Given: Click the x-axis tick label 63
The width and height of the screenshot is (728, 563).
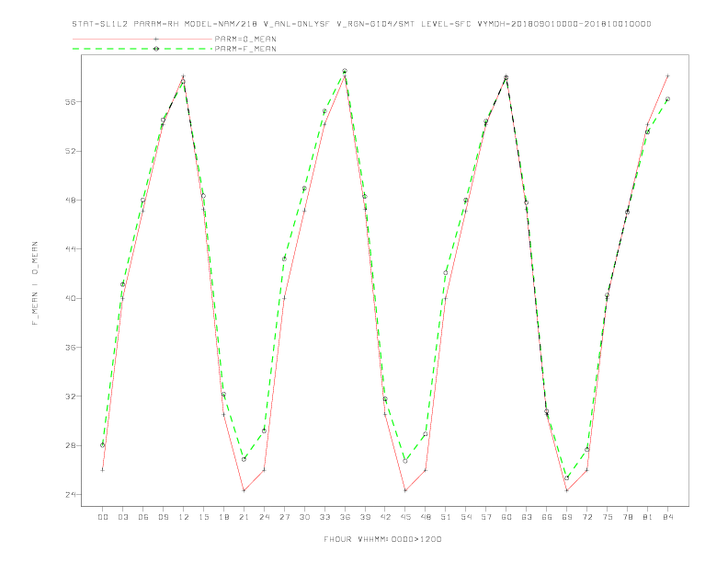Looking at the screenshot, I should click(527, 517).
